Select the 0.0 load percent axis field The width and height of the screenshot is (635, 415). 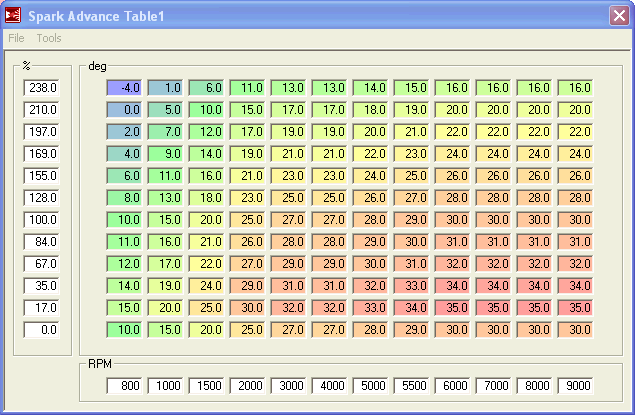coord(42,330)
